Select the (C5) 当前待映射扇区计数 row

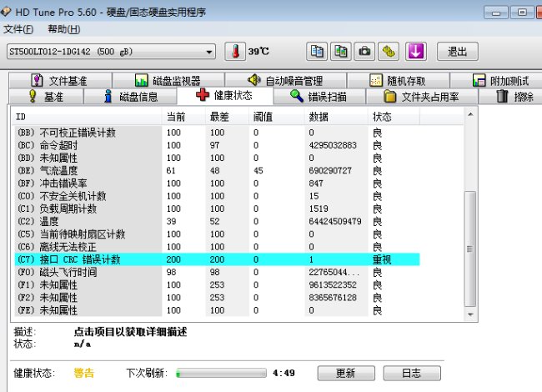tap(217, 234)
